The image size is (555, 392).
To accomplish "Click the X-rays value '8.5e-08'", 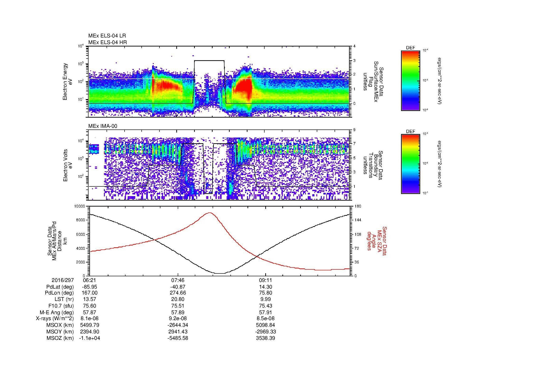I will [266, 319].
